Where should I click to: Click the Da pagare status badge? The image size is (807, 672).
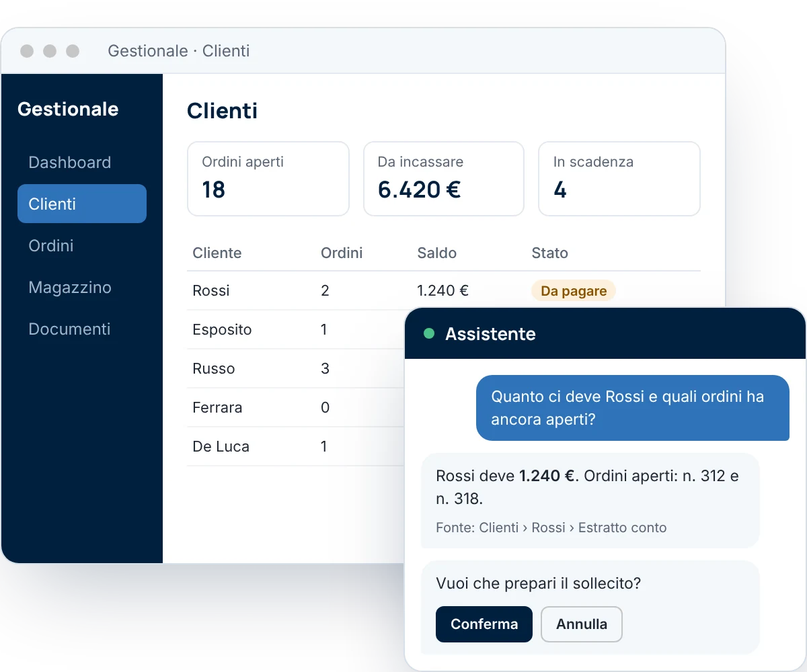(574, 291)
